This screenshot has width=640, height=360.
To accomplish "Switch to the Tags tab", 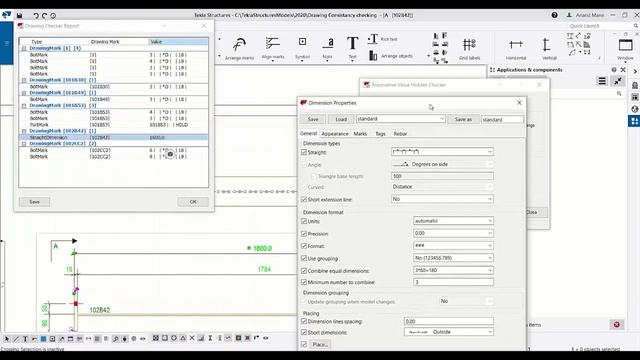I will point(380,134).
